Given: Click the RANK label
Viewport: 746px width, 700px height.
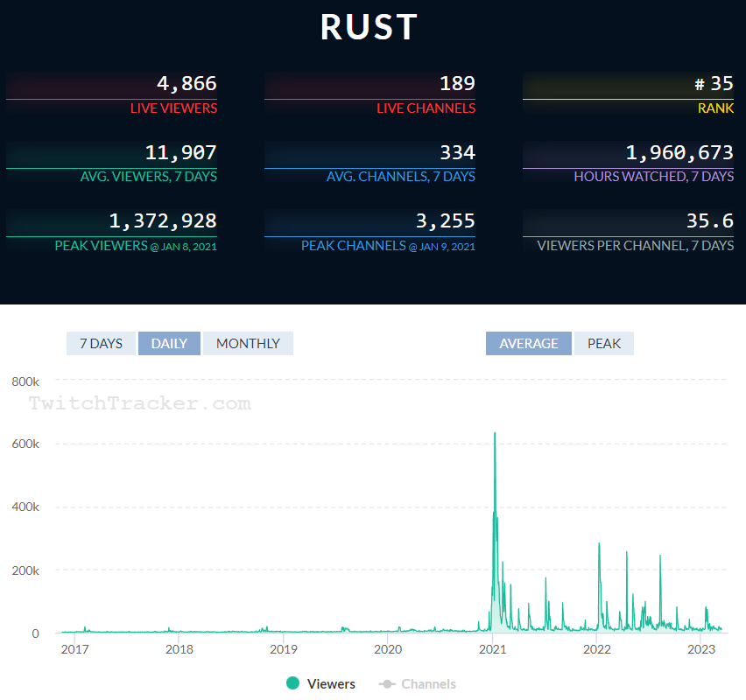Looking at the screenshot, I should (715, 108).
